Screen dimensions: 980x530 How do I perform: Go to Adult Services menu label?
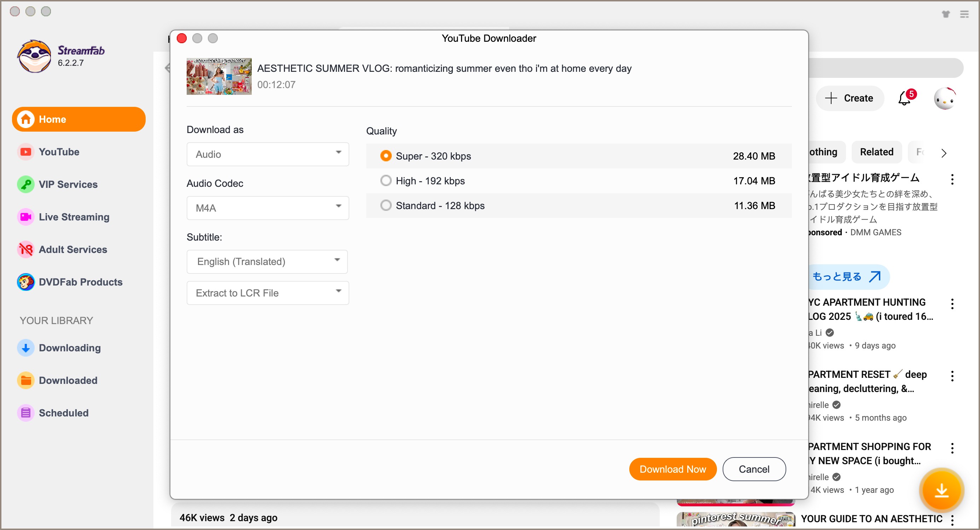73,249
